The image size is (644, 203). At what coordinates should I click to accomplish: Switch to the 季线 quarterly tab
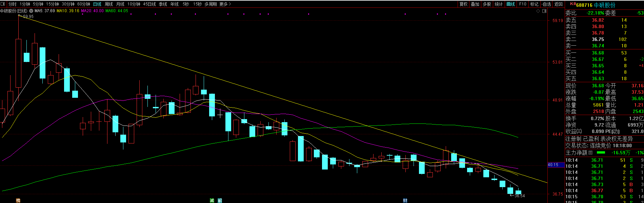(163, 4)
